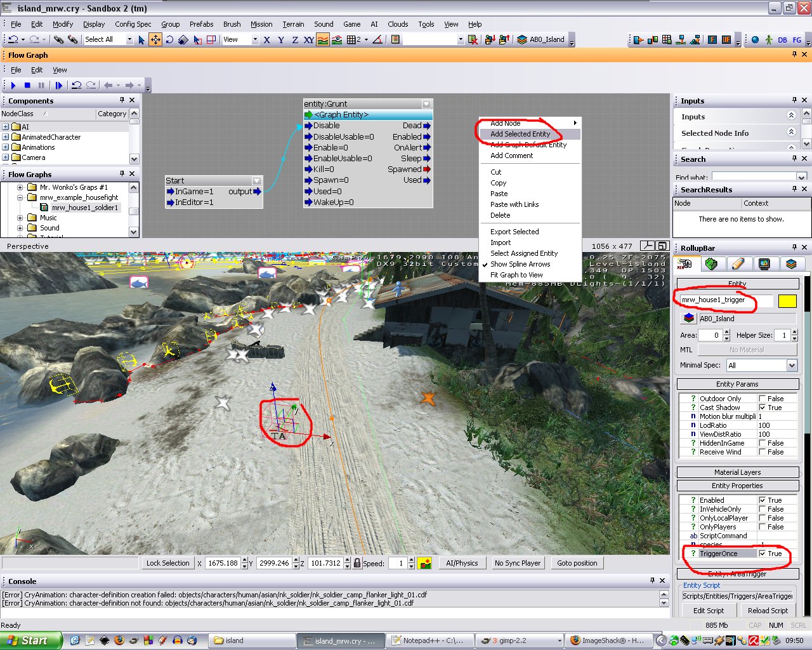Stop the Flow Graph with the stop icon
Screen dimensions: 812x650
click(27, 85)
